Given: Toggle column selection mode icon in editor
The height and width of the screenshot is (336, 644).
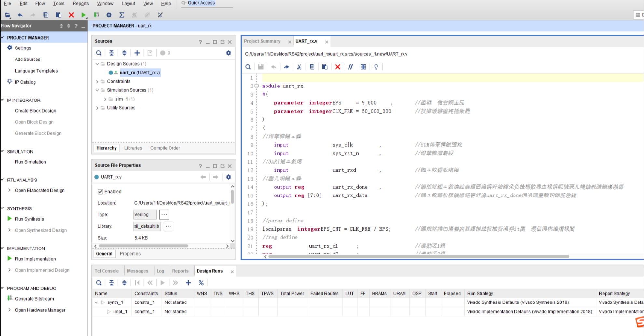Looking at the screenshot, I should point(363,67).
